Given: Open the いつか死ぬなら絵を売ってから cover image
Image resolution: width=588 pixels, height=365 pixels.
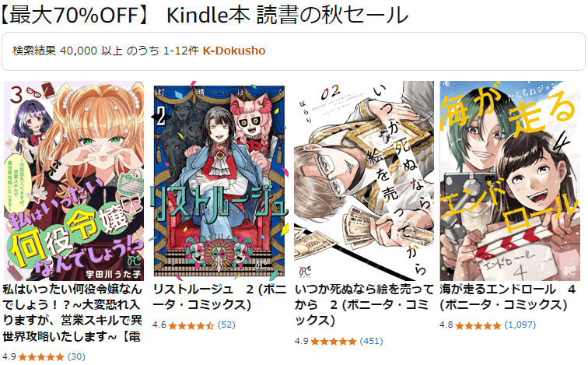Looking at the screenshot, I should (x=364, y=181).
